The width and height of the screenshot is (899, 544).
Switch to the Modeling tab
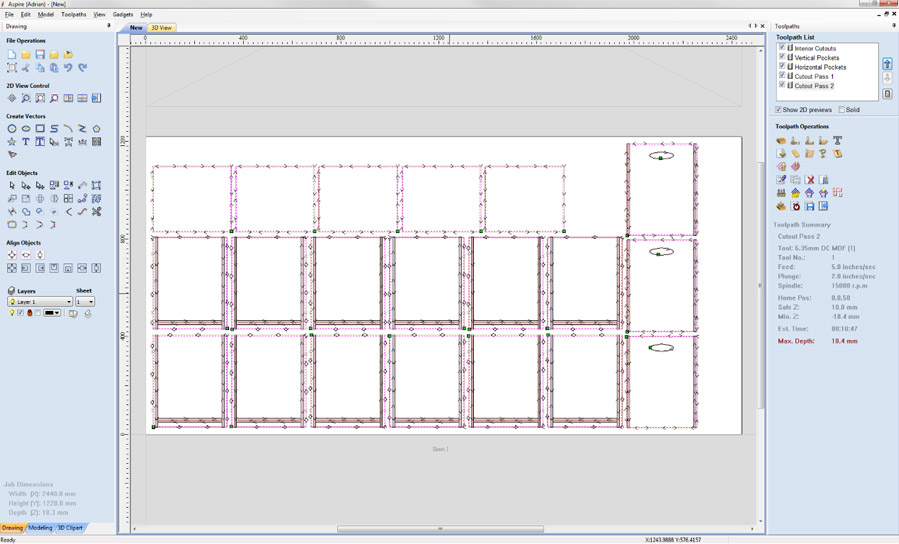[x=40, y=527]
